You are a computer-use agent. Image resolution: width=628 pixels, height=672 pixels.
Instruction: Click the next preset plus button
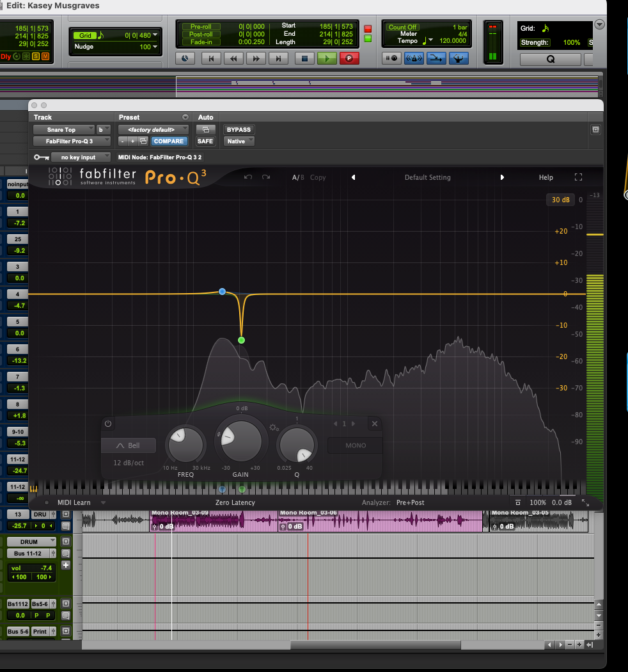(x=133, y=141)
